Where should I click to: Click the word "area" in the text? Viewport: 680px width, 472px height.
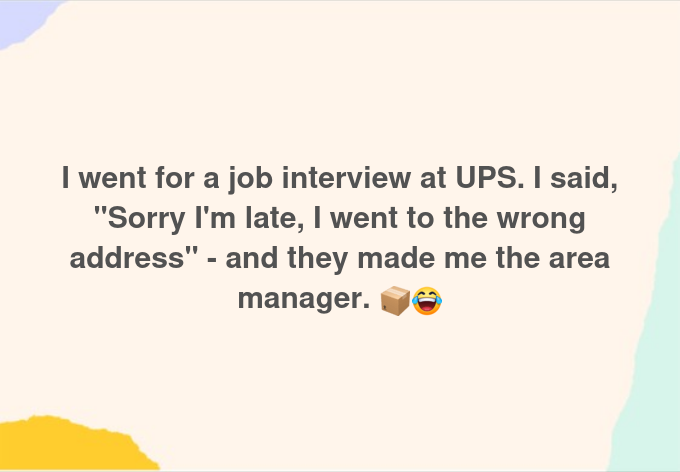click(577, 258)
